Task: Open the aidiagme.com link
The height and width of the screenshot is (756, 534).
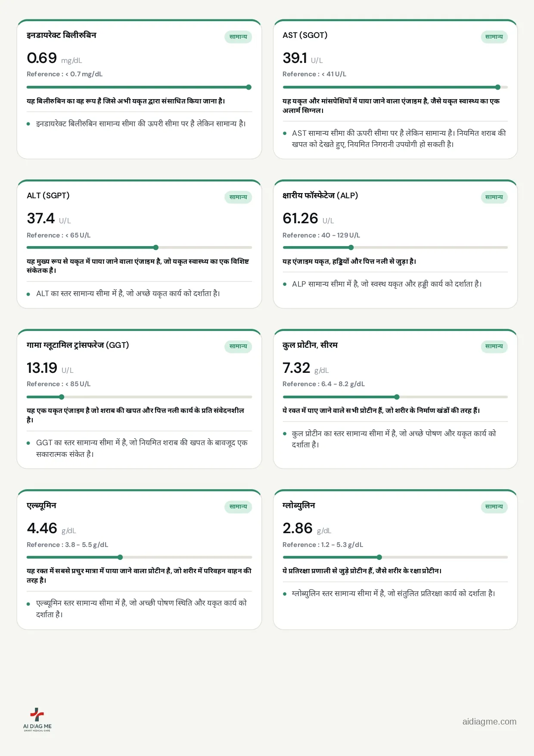Action: [489, 722]
